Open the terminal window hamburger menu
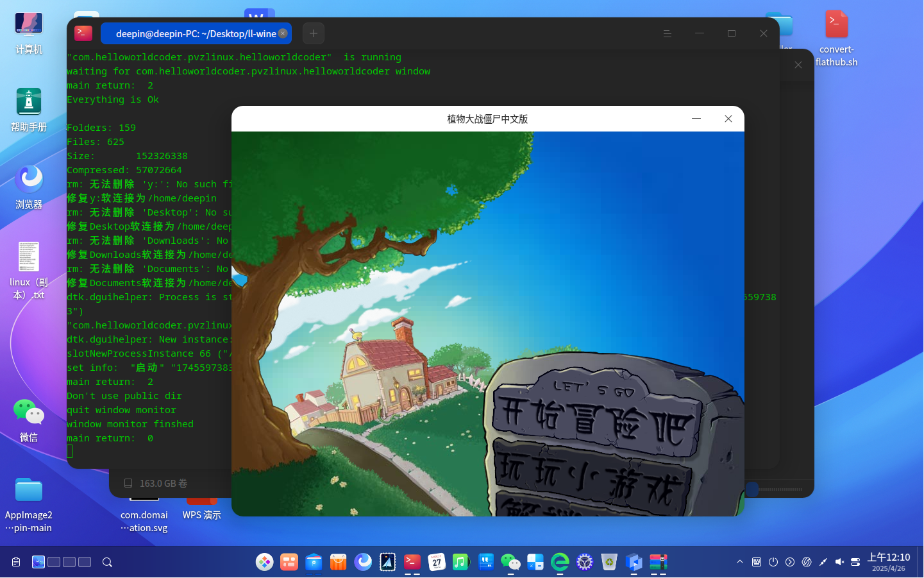This screenshot has width=924, height=578. (668, 33)
